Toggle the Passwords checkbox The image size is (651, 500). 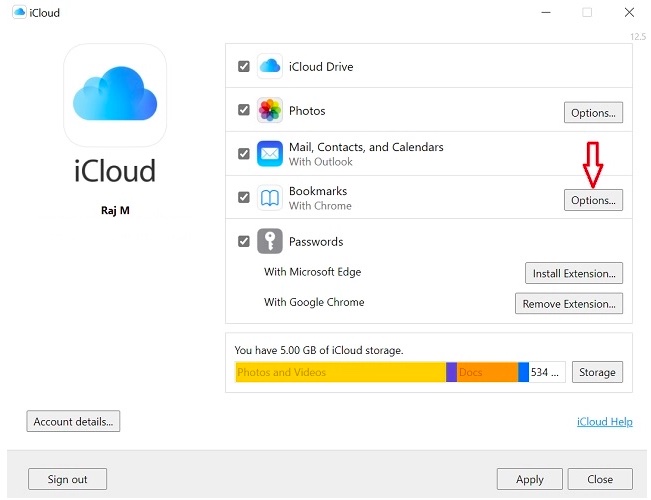tap(244, 241)
